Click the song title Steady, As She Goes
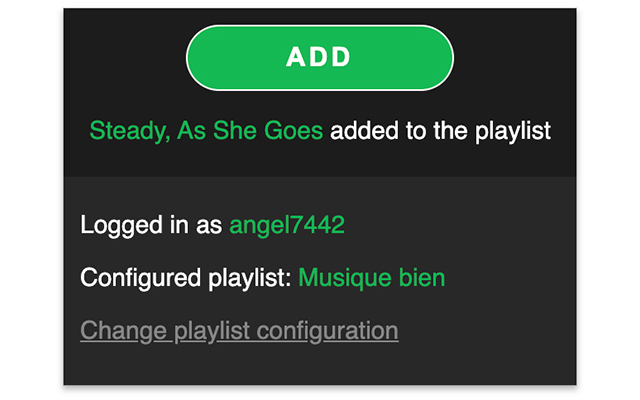640x400 pixels. click(206, 131)
